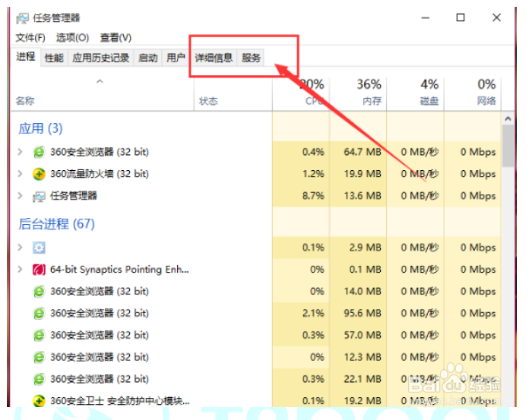The width and height of the screenshot is (532, 420).
Task: Sort by the 名称 column header
Action: (102, 93)
